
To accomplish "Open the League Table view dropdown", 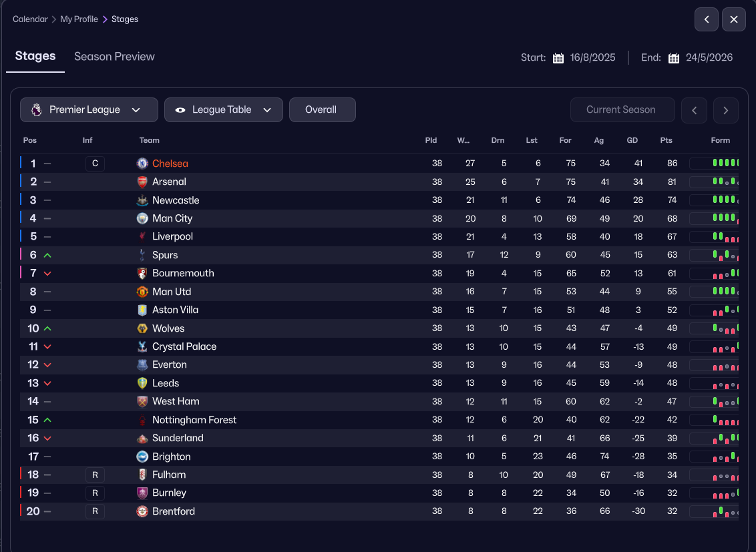I will [223, 110].
